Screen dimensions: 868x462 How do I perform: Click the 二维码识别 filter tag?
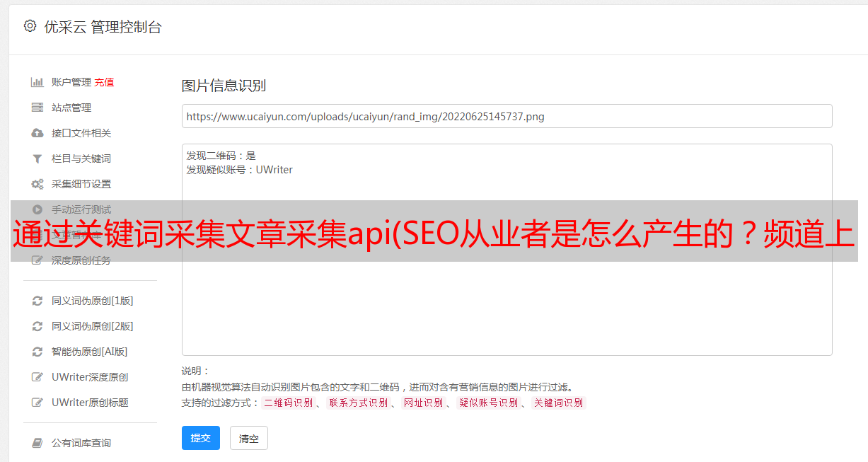pos(288,403)
